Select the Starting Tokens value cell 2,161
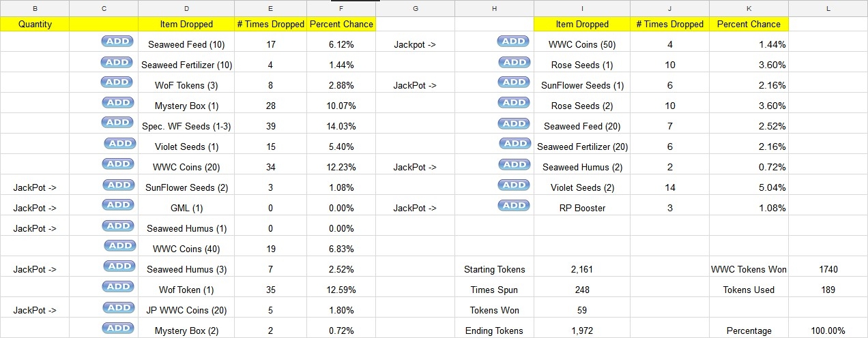Viewport: 868px width, 338px height. (582, 269)
